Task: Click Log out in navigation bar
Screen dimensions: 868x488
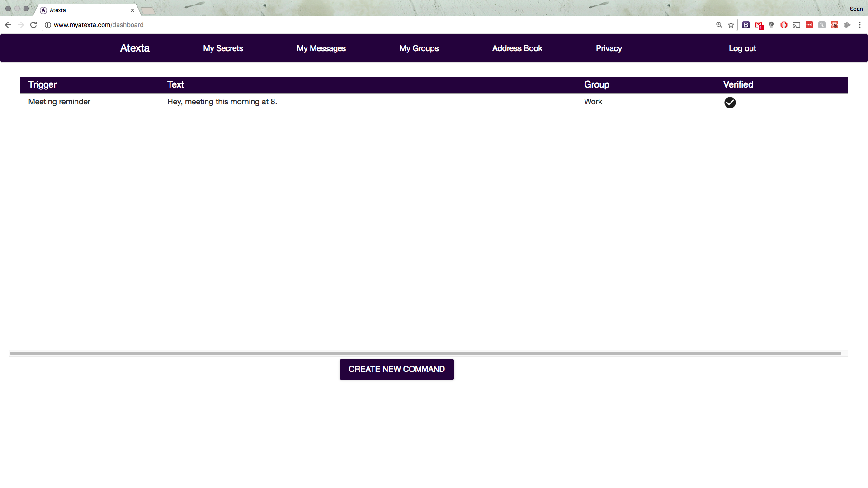Action: point(742,48)
